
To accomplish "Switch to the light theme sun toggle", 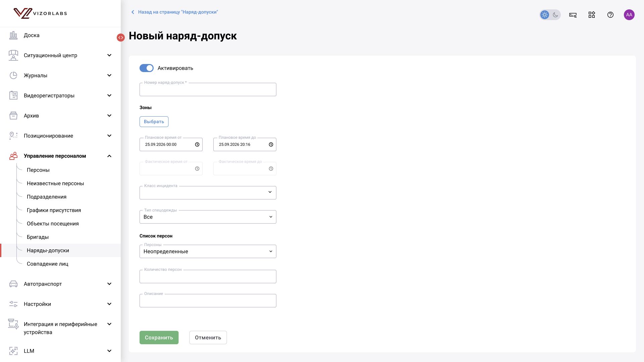I will pos(545,15).
